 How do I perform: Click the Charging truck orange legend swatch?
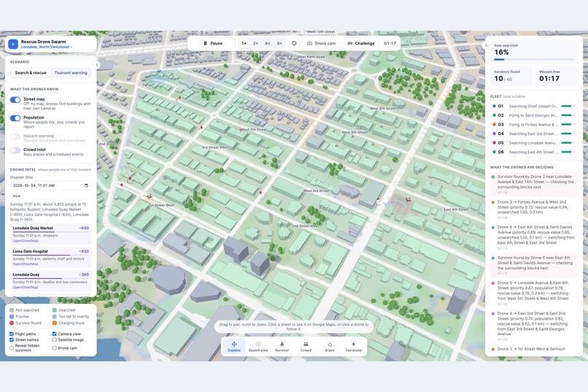(55, 323)
